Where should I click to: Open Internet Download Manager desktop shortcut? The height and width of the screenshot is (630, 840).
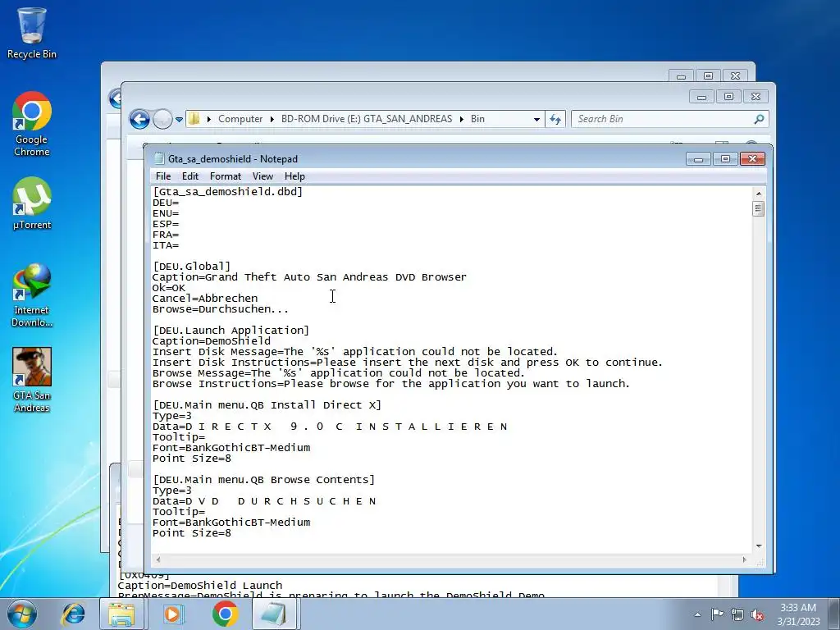32,294
